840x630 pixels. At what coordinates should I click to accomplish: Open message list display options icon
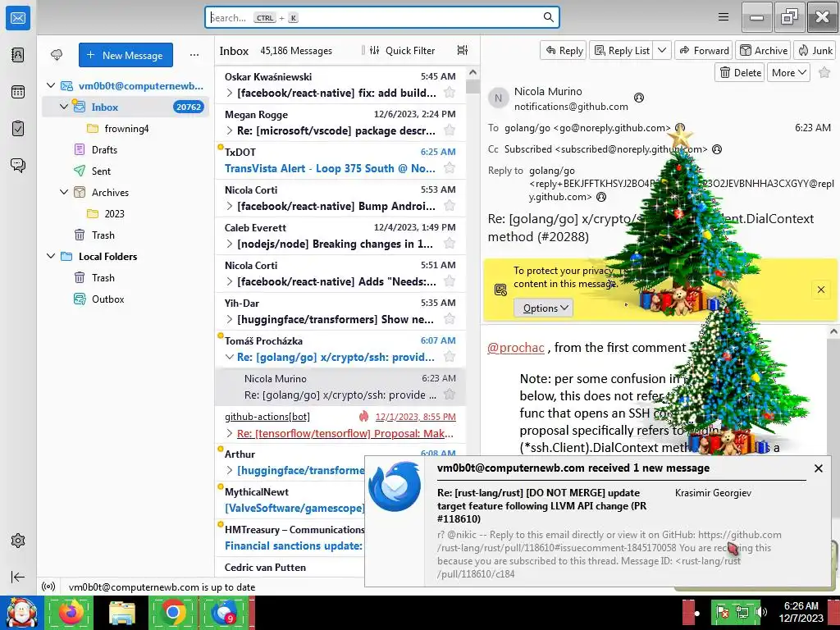[x=463, y=50]
